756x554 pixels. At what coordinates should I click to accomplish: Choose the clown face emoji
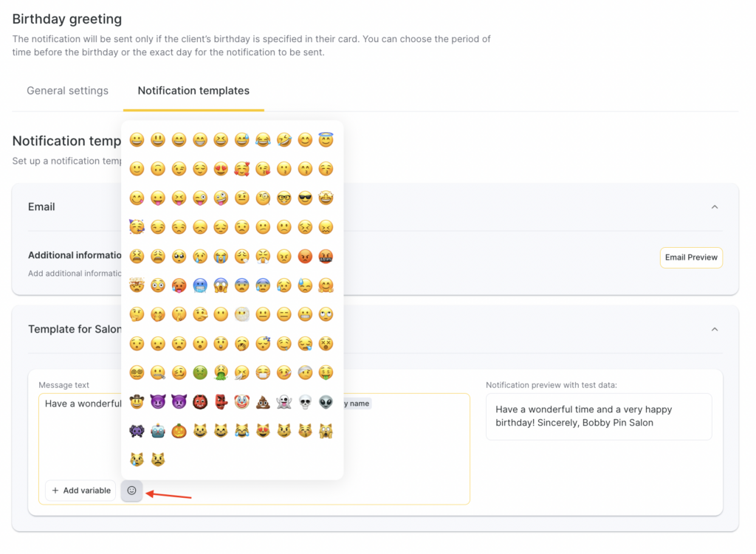click(241, 402)
